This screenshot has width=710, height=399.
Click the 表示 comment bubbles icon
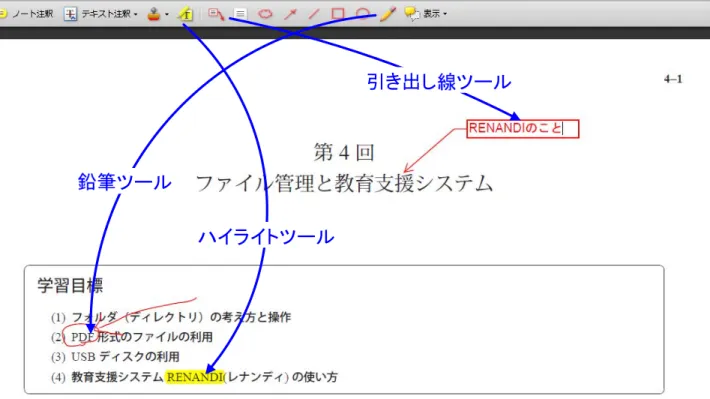pos(412,14)
